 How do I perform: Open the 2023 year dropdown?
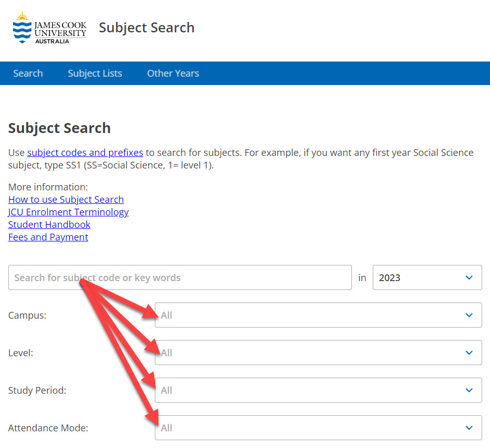tap(427, 277)
